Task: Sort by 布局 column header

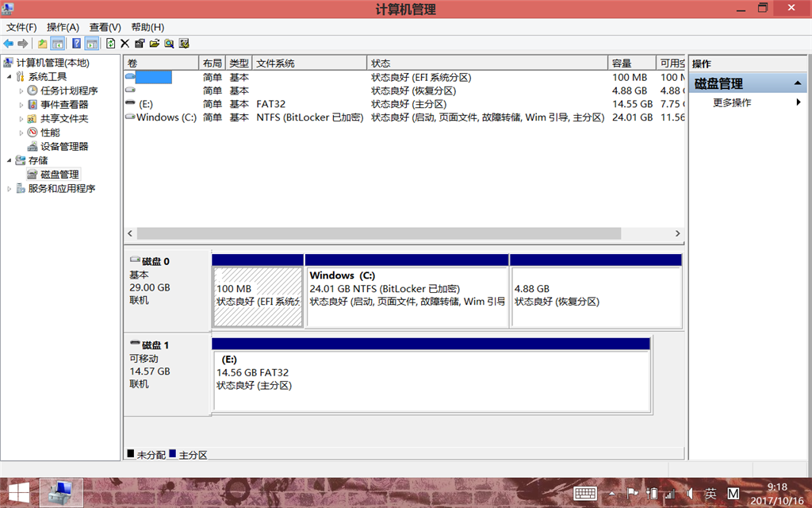Action: 213,63
